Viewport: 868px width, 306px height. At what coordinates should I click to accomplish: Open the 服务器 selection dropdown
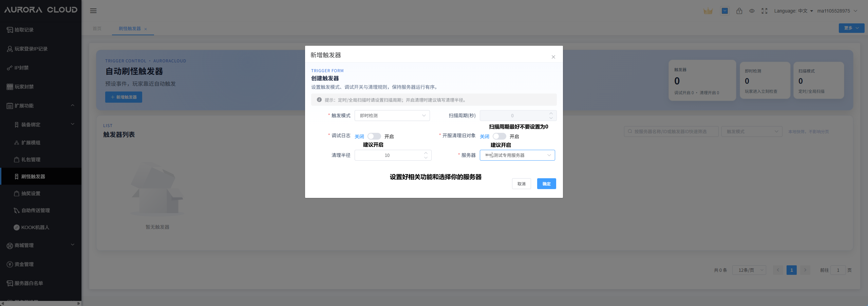(517, 155)
